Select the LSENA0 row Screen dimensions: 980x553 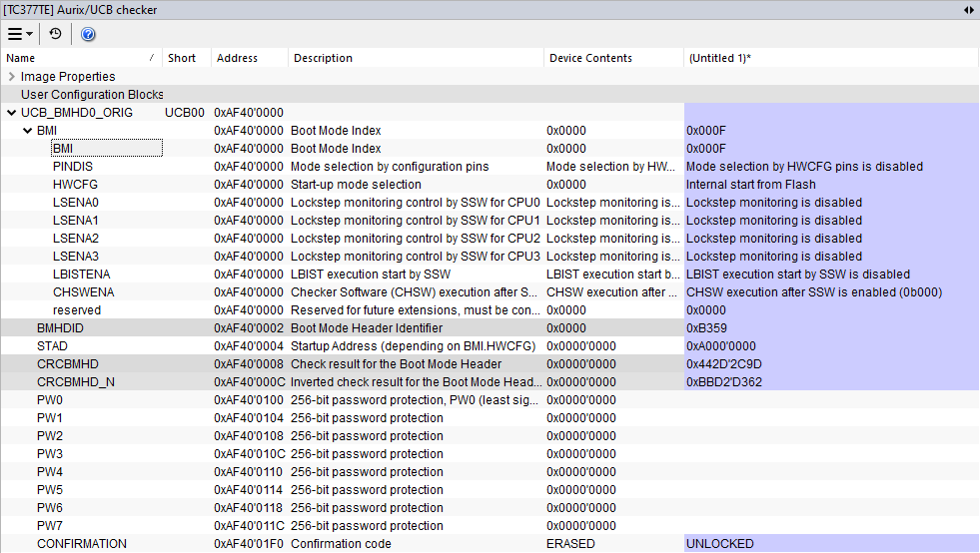pyautogui.click(x=490, y=203)
